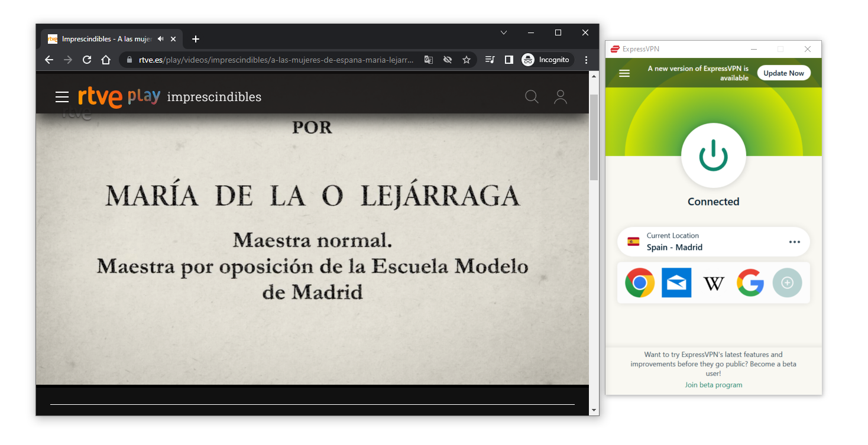Screen dimensions: 868x445
Task: Go back in Chrome browser
Action: pos(49,60)
